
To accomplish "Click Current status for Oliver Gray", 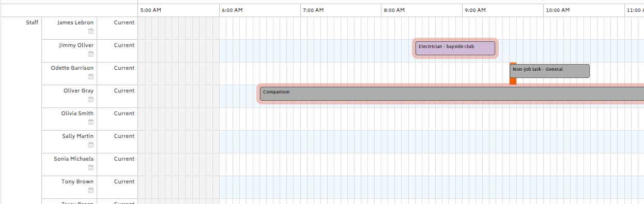I will (x=124, y=91).
